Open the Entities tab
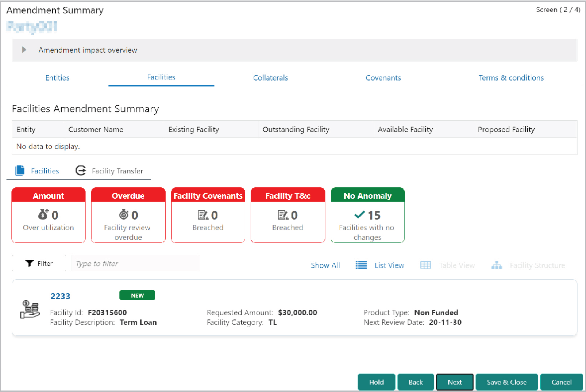 57,78
